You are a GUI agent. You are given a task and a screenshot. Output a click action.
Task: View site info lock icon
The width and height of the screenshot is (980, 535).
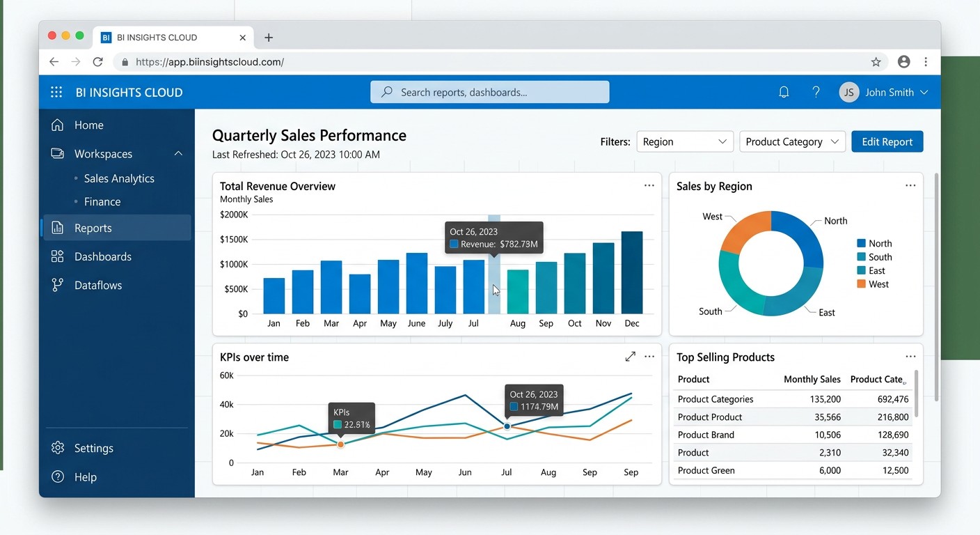[125, 62]
